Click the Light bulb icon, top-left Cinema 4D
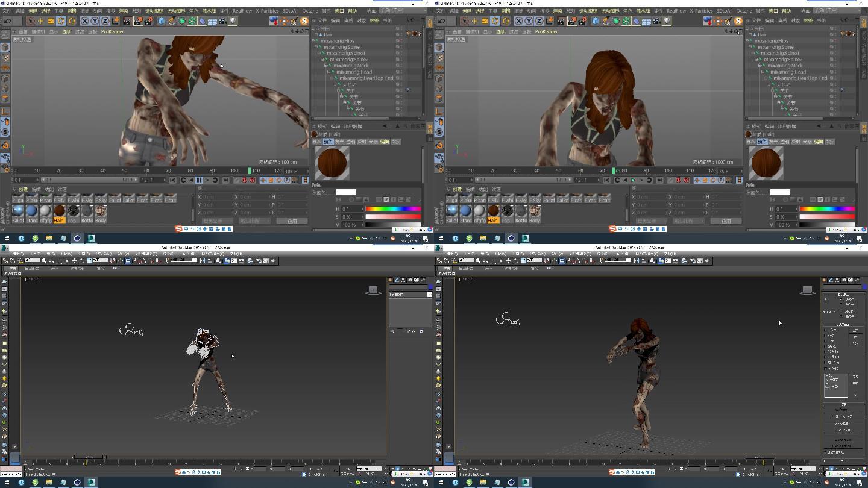This screenshot has height=488, width=868. (x=233, y=21)
